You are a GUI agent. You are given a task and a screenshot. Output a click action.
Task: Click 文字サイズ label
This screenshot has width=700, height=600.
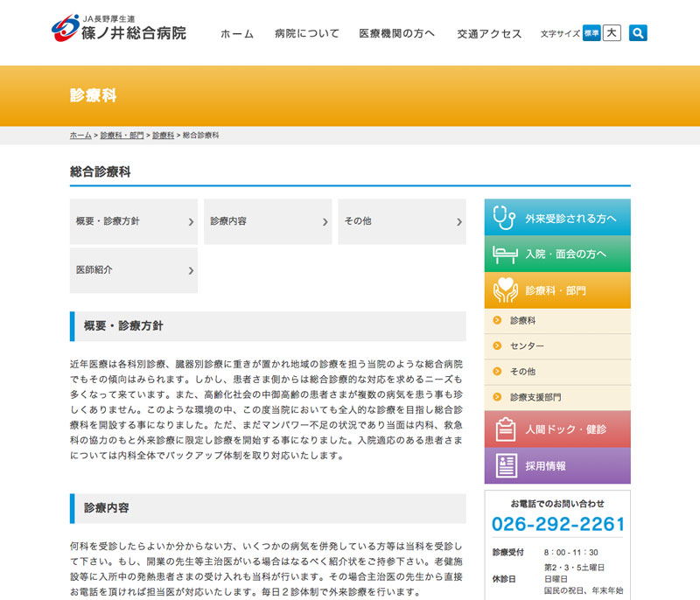[560, 33]
